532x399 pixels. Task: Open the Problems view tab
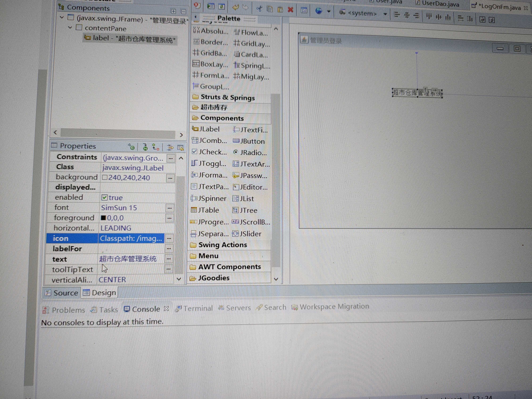pos(64,310)
